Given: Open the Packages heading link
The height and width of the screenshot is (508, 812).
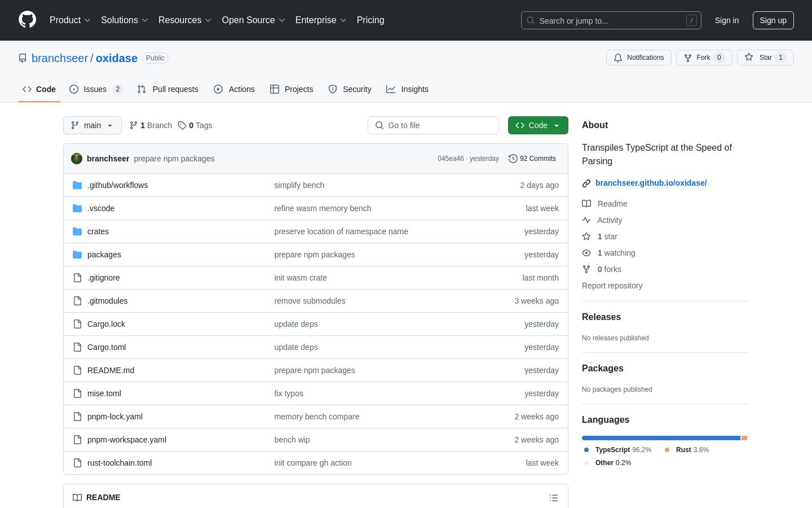Looking at the screenshot, I should click(603, 369).
